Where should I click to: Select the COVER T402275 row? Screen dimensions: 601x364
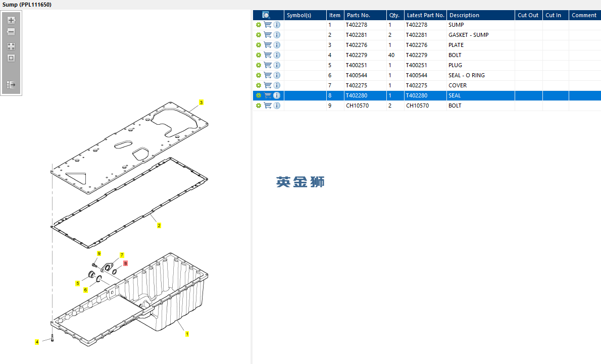(427, 85)
